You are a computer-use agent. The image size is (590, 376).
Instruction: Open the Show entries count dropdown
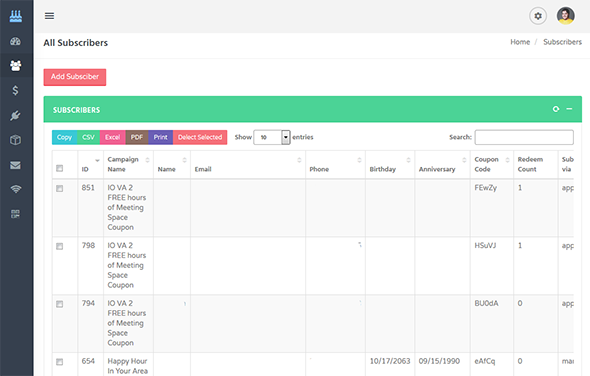coord(272,137)
